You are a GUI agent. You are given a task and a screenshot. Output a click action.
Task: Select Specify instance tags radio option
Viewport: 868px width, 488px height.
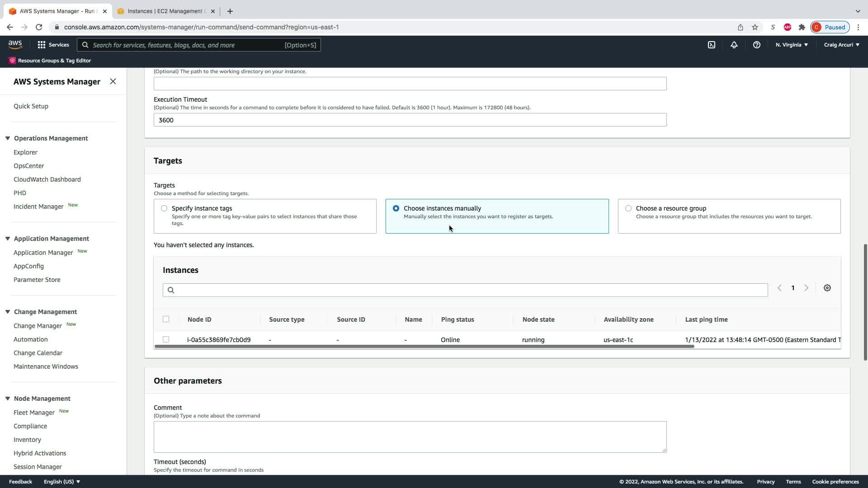click(164, 208)
